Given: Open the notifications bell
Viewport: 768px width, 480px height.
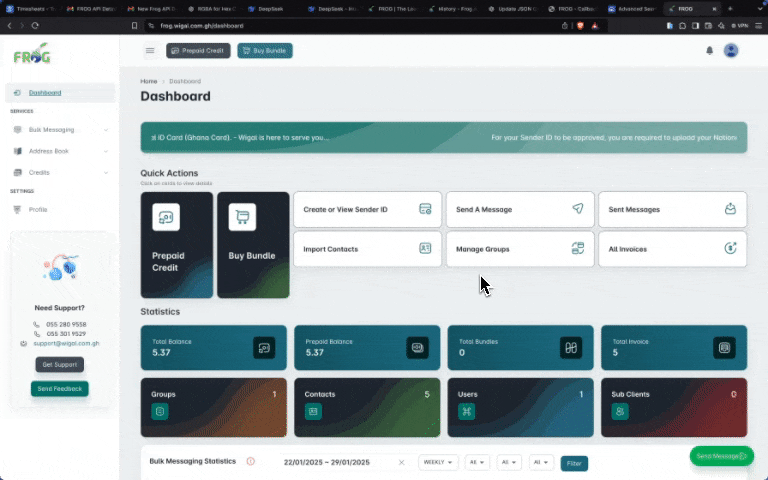Looking at the screenshot, I should (x=709, y=50).
